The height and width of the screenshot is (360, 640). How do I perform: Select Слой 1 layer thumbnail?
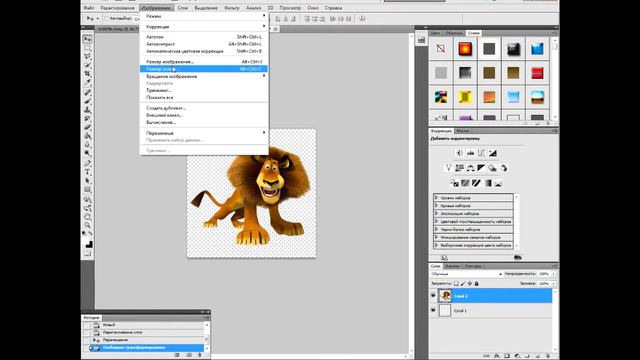tap(445, 310)
